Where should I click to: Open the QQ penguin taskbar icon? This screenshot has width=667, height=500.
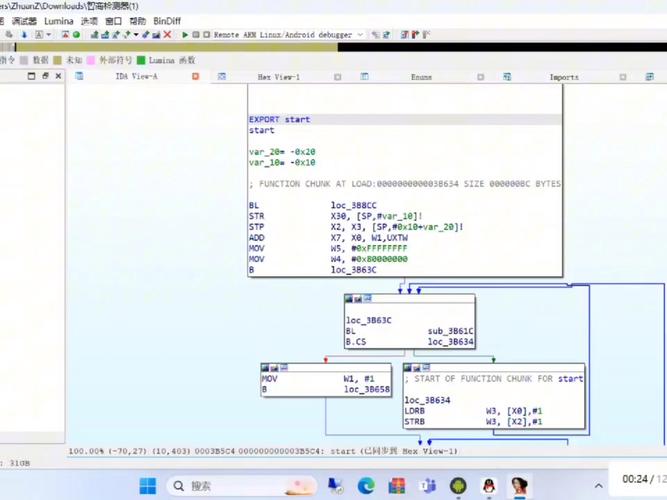[x=488, y=486]
